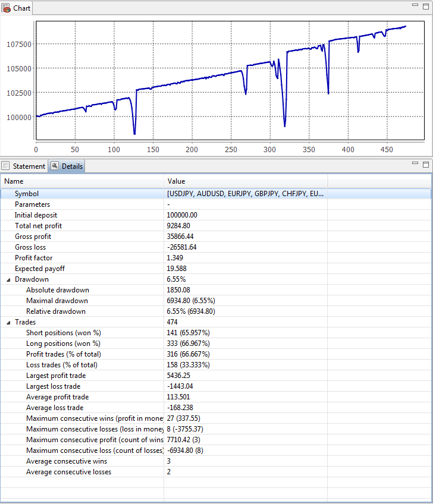Click the Chart tab icon
This screenshot has height=504, width=433.
(x=7, y=8)
